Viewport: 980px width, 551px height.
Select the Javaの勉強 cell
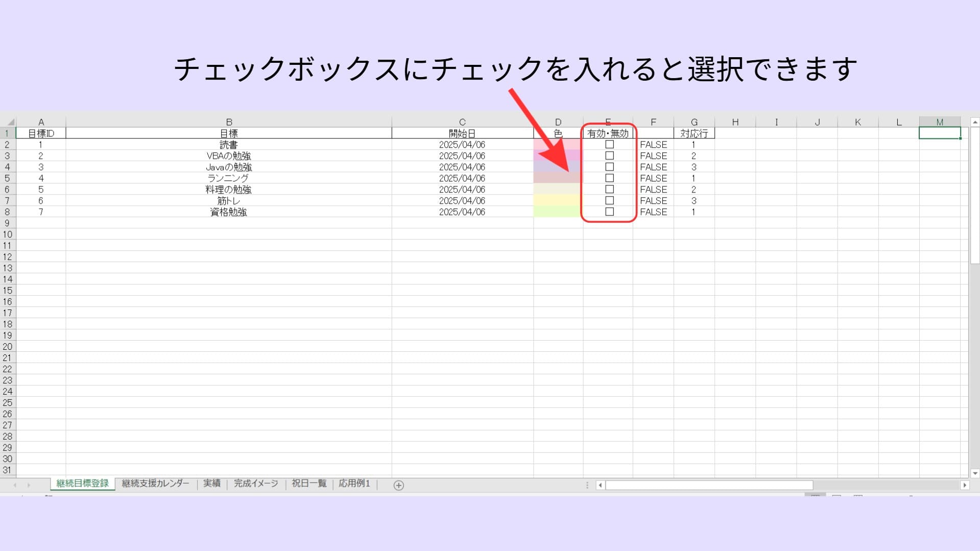tap(229, 167)
